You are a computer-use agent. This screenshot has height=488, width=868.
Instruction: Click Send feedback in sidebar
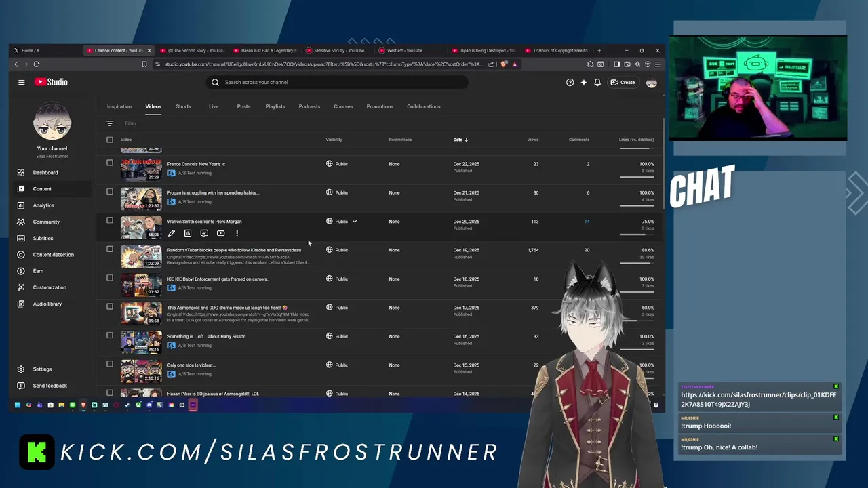click(52, 386)
